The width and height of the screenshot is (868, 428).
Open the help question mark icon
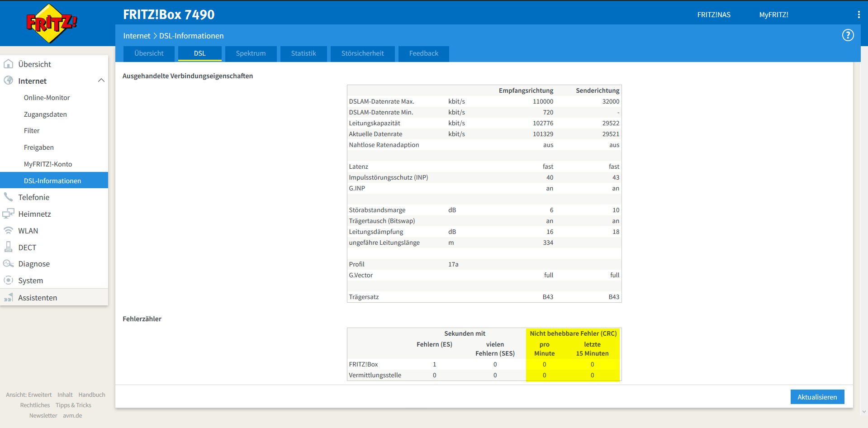(x=848, y=35)
